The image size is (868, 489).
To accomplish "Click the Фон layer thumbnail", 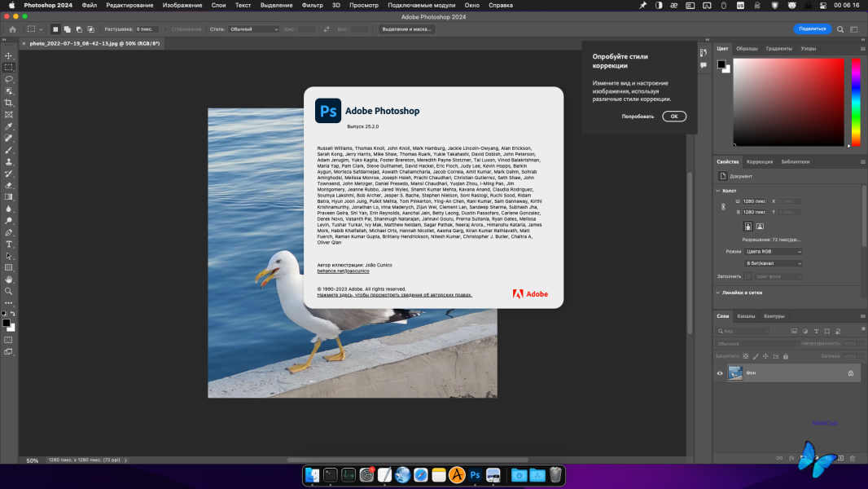I will coord(735,373).
